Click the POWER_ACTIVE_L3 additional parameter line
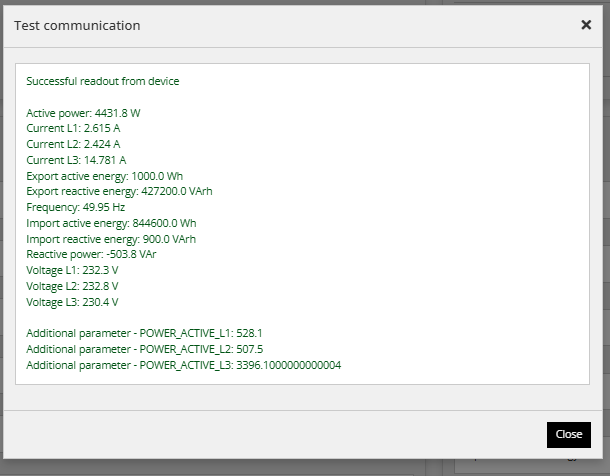 [x=184, y=365]
